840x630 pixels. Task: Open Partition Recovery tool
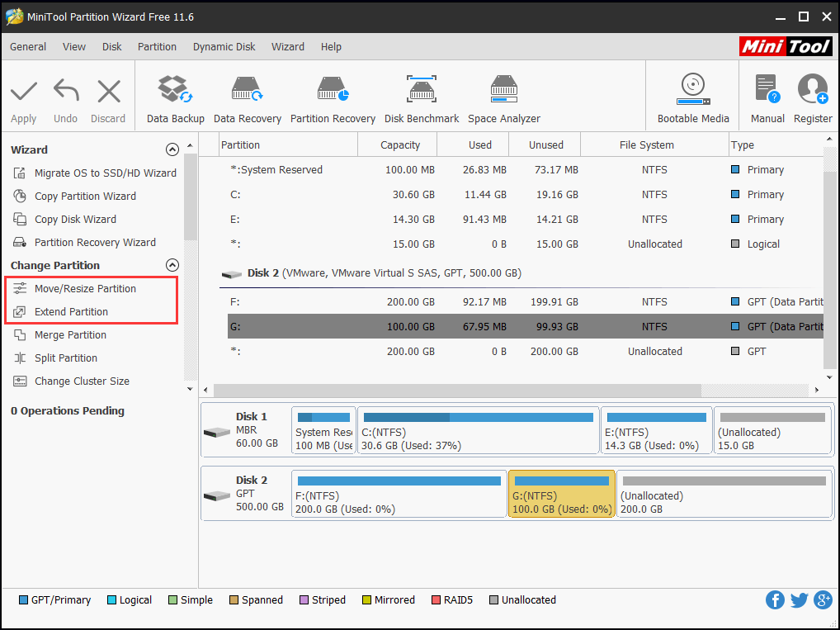(333, 98)
